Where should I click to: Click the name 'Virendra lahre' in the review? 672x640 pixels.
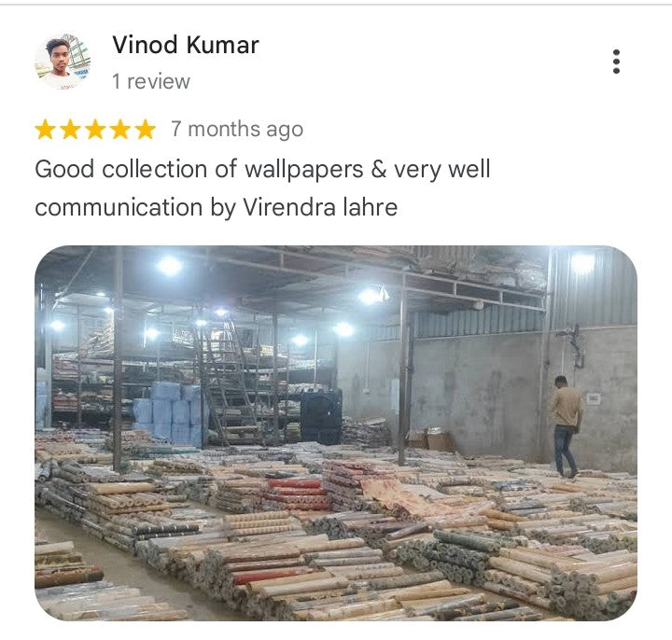tap(320, 207)
